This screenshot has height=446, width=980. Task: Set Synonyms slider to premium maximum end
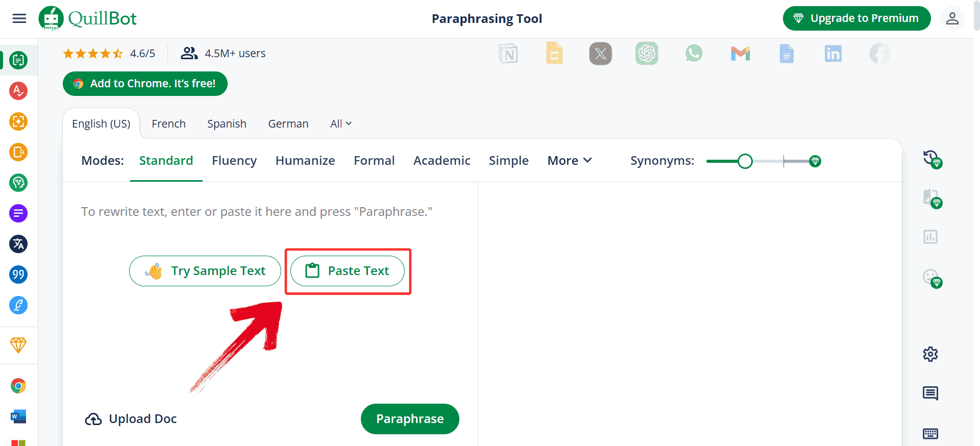(x=815, y=161)
